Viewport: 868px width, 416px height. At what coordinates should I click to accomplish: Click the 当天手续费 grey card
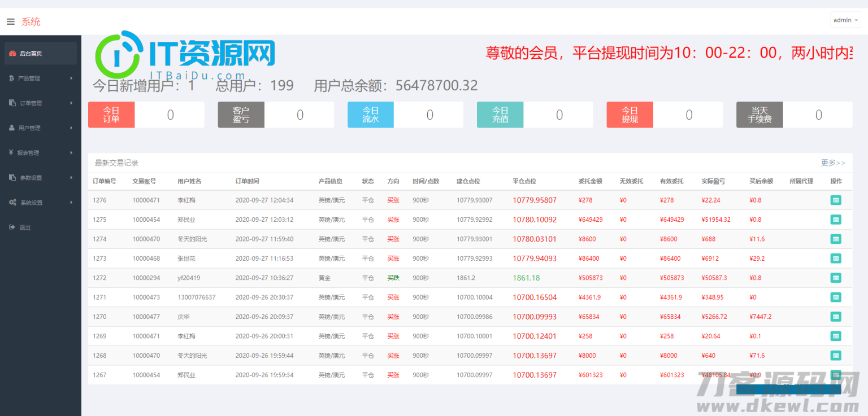(759, 115)
